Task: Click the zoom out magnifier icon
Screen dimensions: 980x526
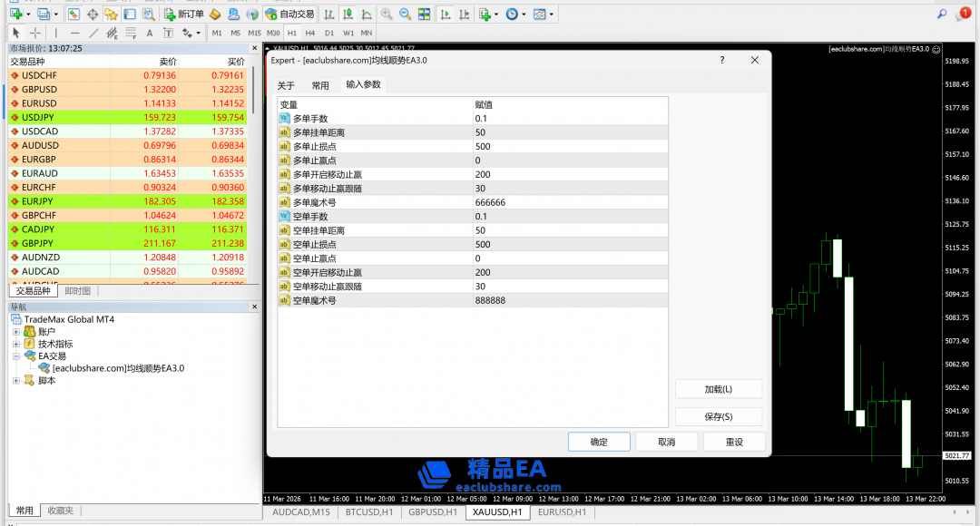Action: [x=405, y=14]
